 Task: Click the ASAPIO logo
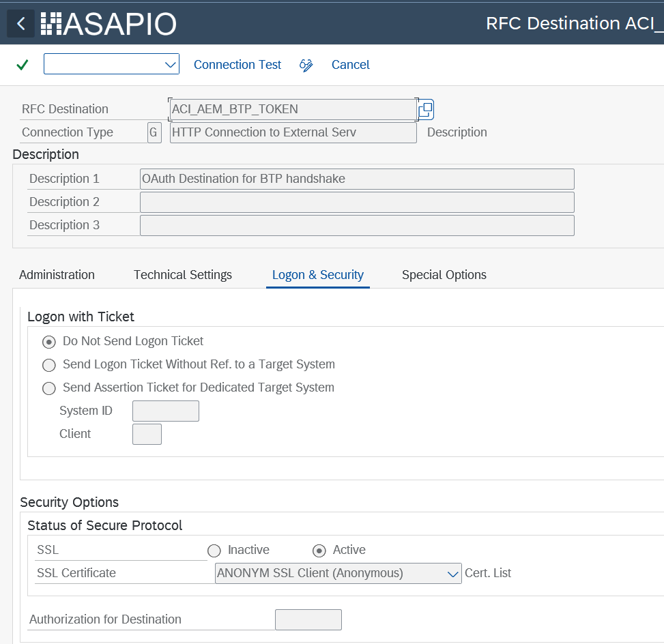(x=109, y=24)
